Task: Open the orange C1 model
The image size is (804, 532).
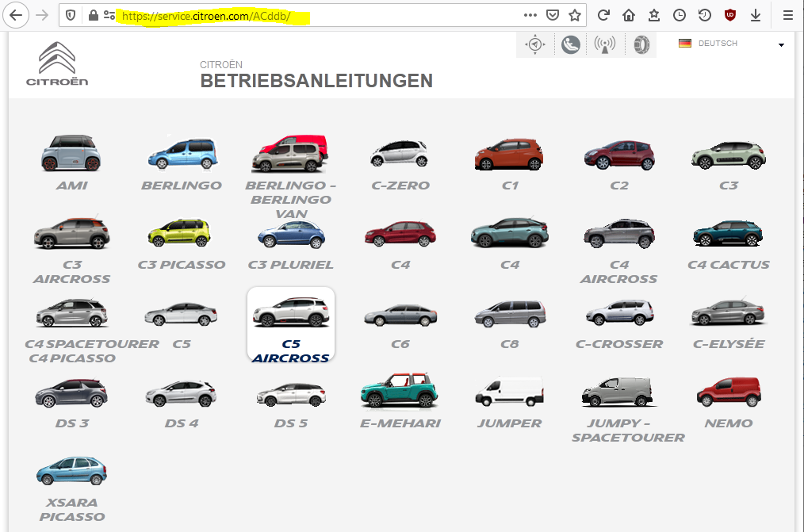Action: 509,163
